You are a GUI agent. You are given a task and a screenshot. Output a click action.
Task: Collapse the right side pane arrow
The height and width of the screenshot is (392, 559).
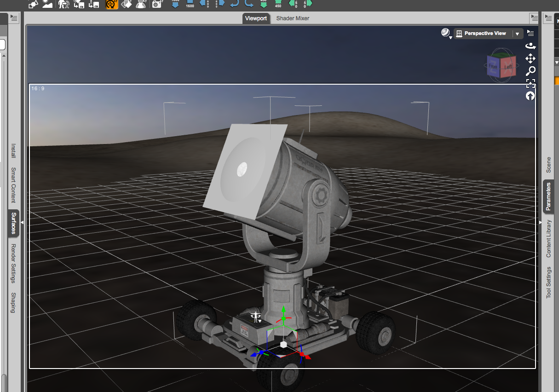541,223
